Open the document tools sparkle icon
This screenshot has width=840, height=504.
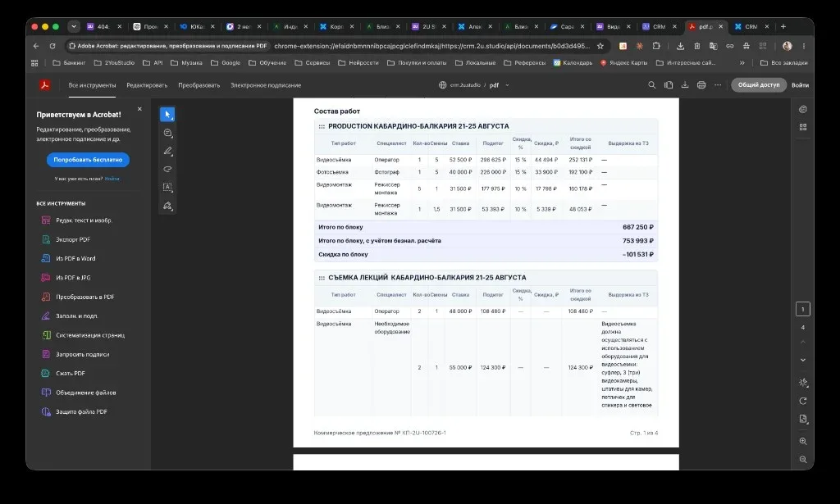(803, 383)
